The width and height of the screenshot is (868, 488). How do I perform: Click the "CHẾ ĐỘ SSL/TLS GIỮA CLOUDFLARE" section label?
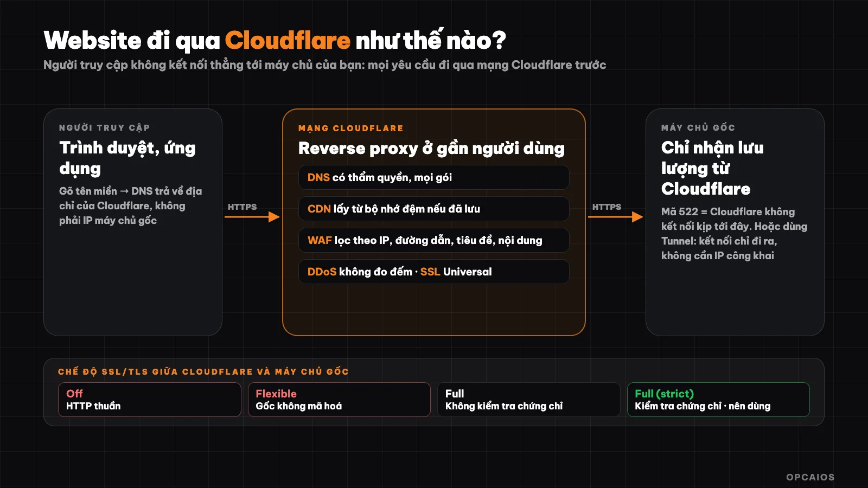[203, 371]
